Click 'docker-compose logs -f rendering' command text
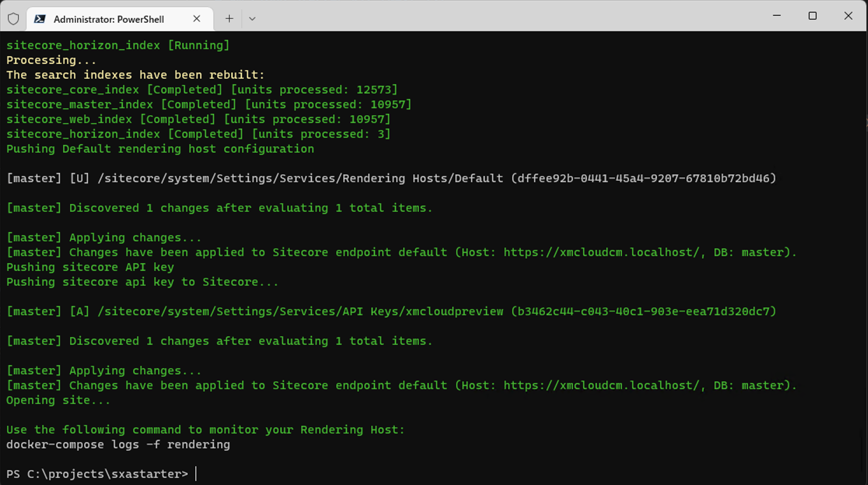The image size is (868, 485). pos(118,445)
